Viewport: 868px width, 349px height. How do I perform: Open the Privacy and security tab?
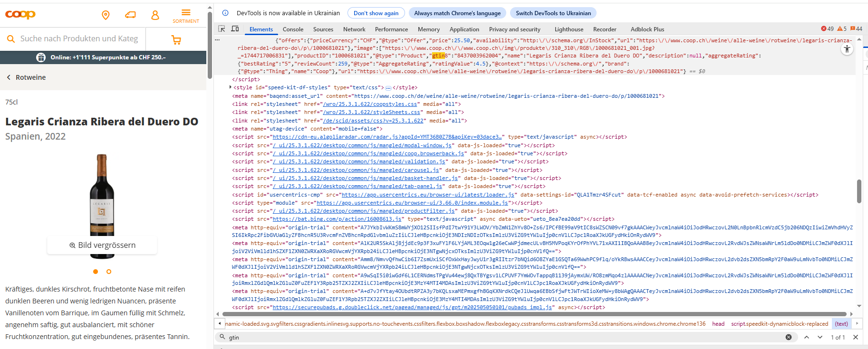[515, 29]
